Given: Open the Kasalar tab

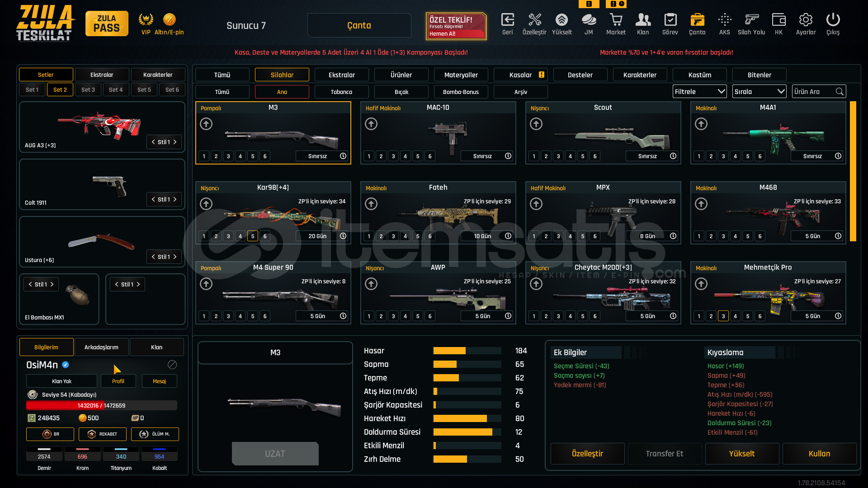Looking at the screenshot, I should tap(520, 75).
